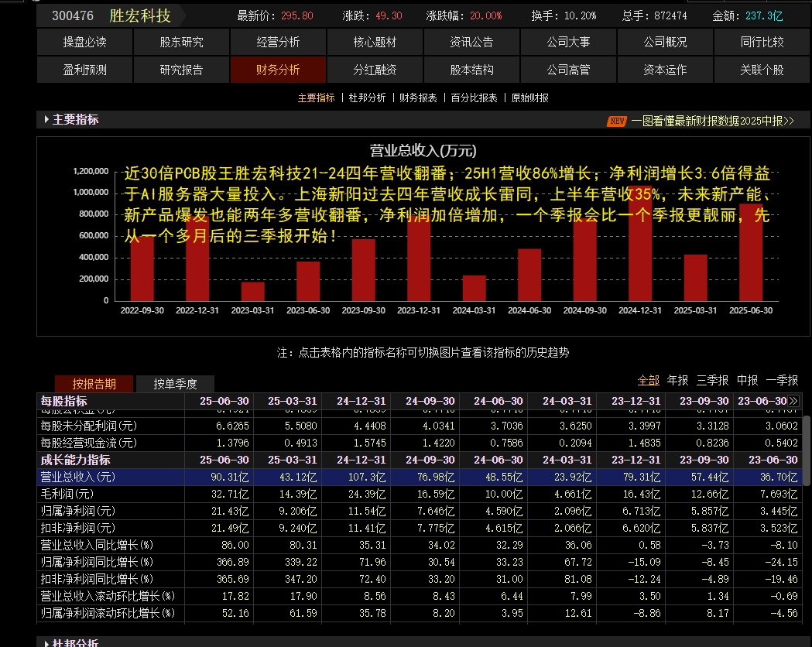Switch table to 按单季度 view

(175, 384)
